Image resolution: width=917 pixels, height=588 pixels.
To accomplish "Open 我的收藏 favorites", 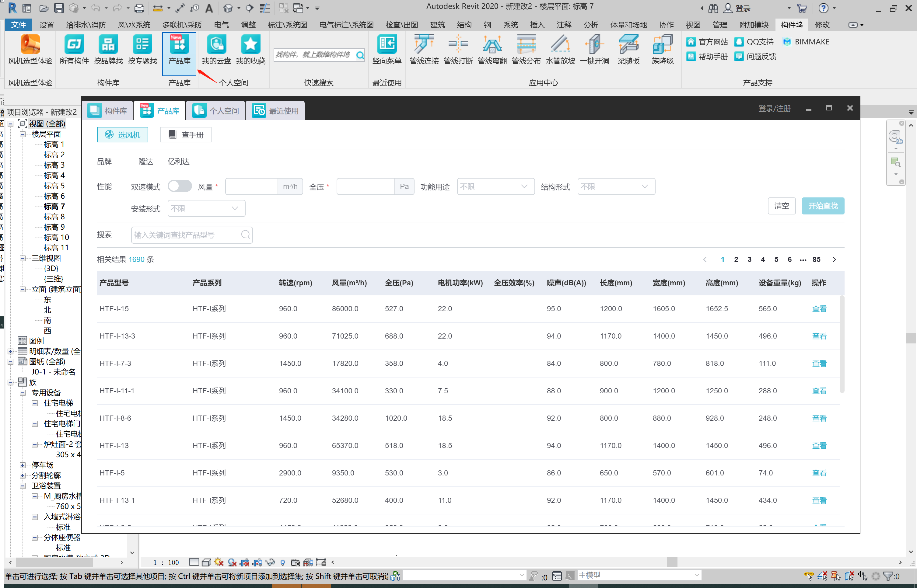I will [x=250, y=50].
